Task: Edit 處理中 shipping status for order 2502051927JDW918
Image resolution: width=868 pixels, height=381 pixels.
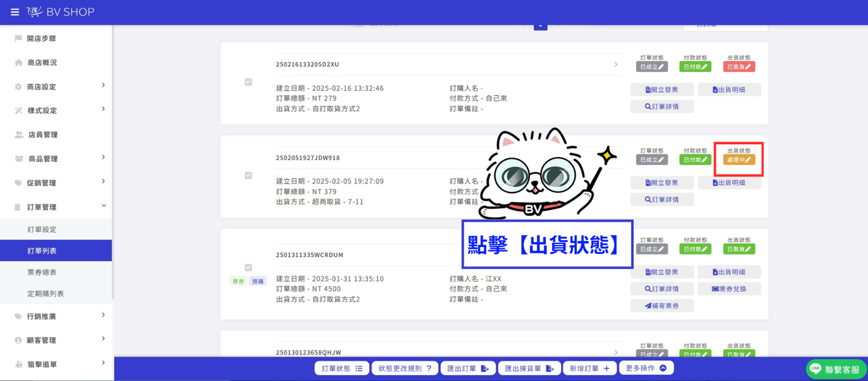Action: coord(739,160)
